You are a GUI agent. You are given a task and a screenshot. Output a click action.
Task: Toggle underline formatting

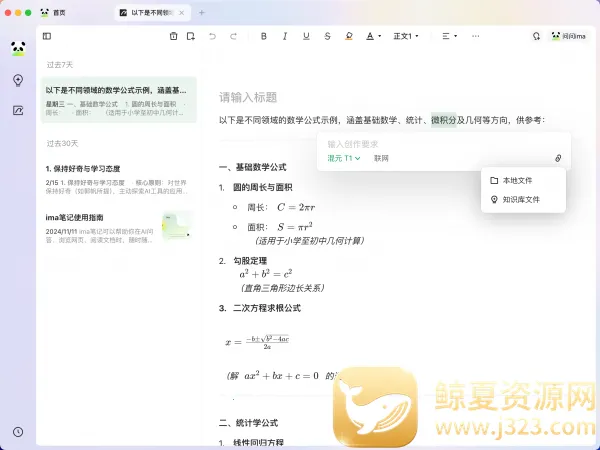click(x=306, y=36)
